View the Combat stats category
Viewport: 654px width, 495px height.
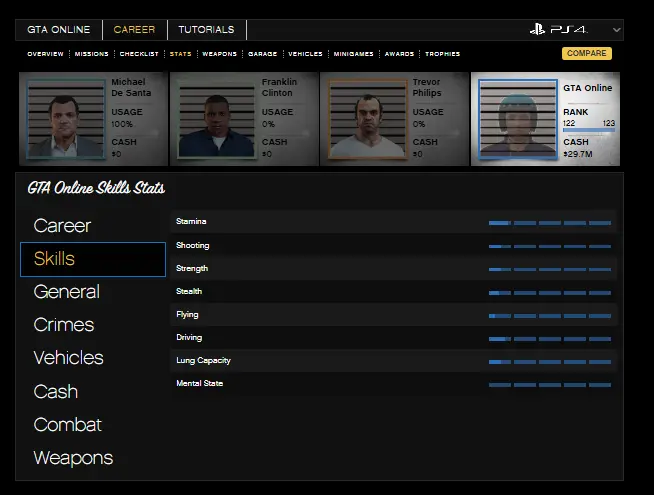pyautogui.click(x=67, y=425)
